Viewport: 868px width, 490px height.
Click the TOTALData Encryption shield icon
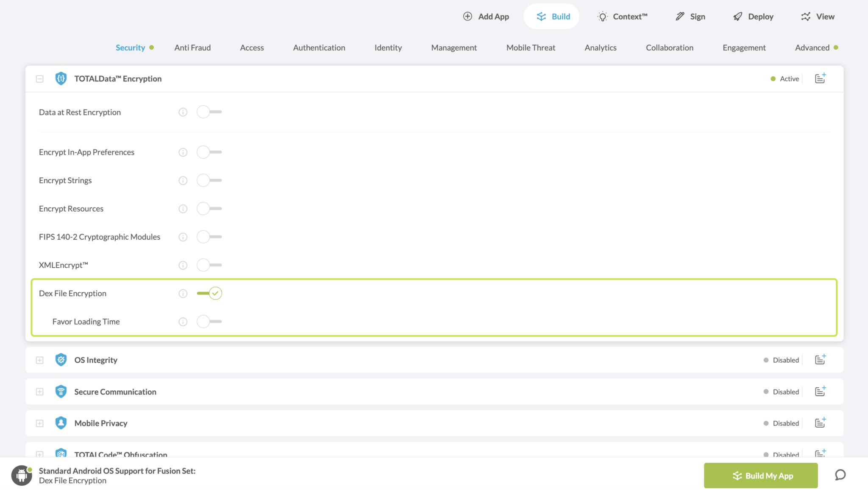point(61,78)
